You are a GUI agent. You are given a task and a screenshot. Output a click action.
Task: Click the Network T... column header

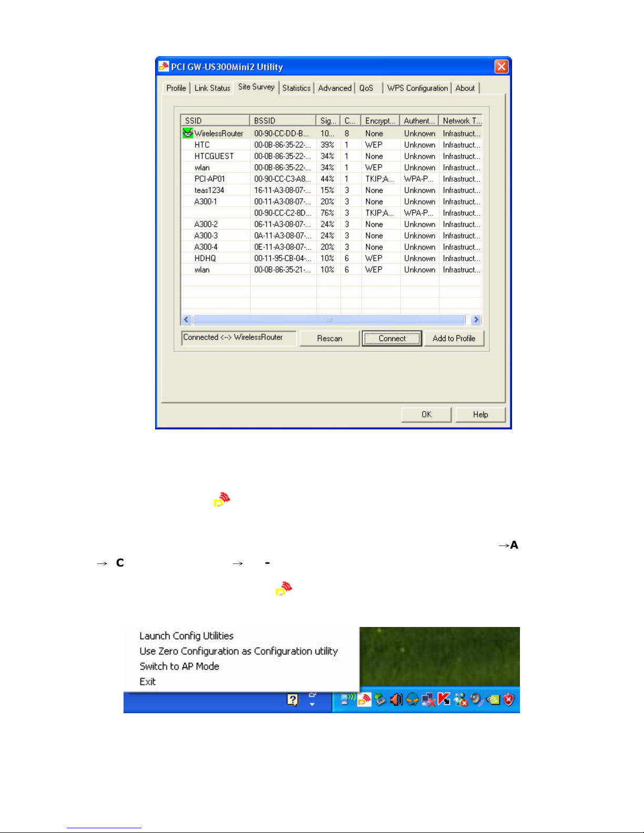click(x=461, y=120)
